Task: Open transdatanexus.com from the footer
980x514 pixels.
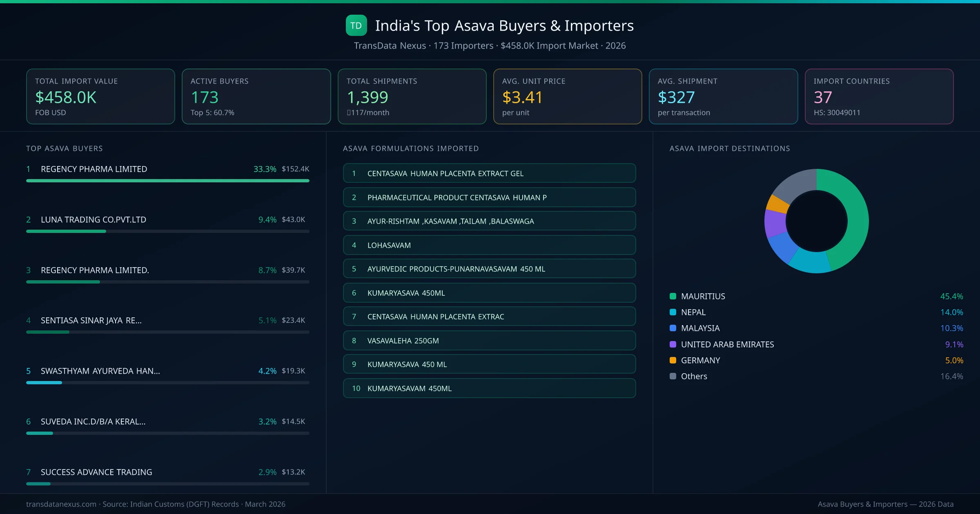Action: [x=61, y=504]
